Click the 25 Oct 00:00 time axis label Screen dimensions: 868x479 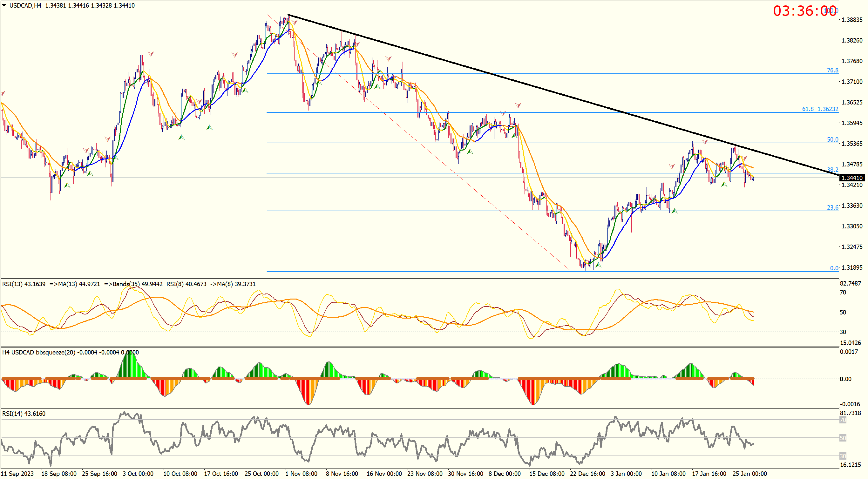click(261, 473)
